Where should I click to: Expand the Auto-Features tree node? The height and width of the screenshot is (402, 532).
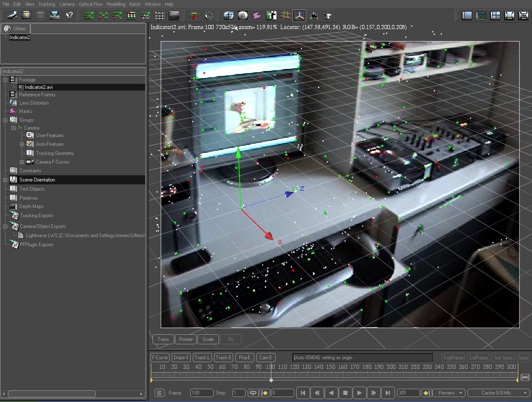(x=22, y=144)
